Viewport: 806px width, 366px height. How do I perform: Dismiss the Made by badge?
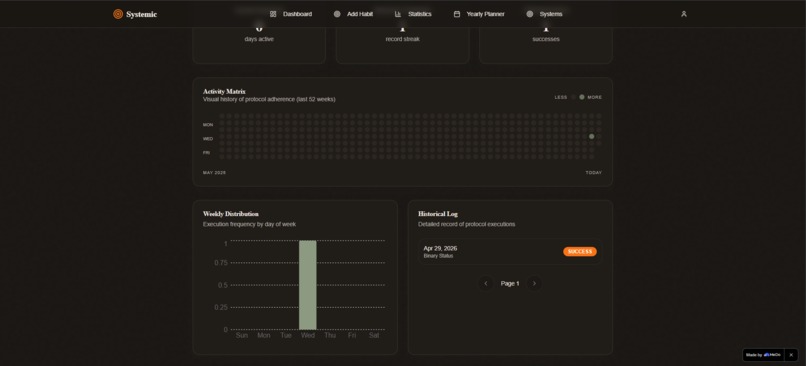tap(791, 355)
